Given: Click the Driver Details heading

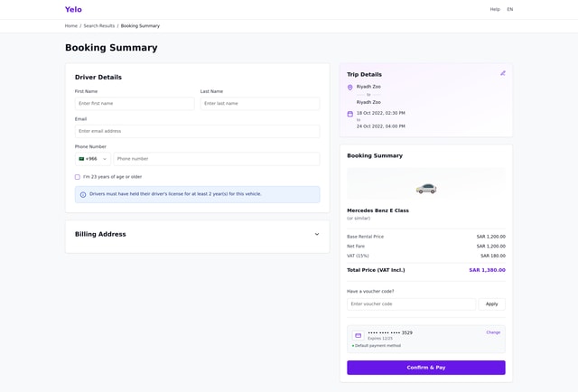Looking at the screenshot, I should [98, 78].
